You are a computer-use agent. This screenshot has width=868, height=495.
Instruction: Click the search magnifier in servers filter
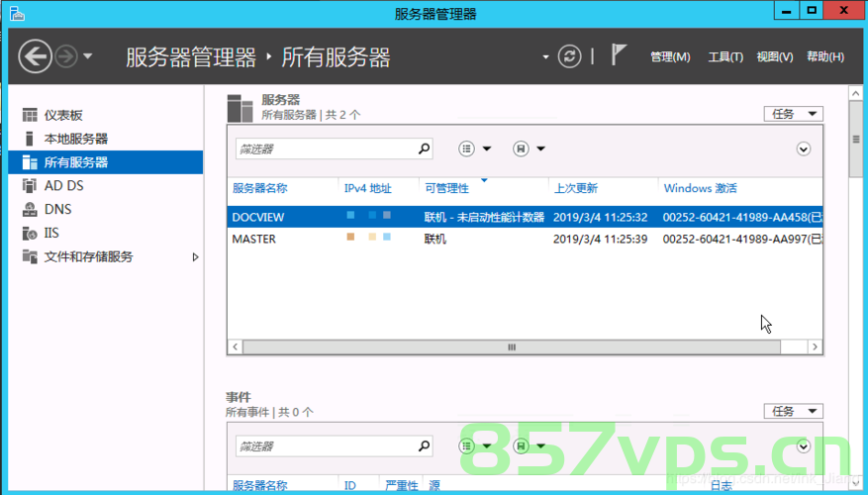tap(424, 148)
